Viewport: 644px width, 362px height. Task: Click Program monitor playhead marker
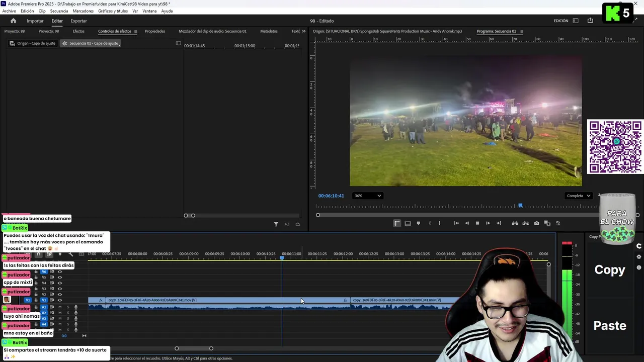click(x=520, y=206)
